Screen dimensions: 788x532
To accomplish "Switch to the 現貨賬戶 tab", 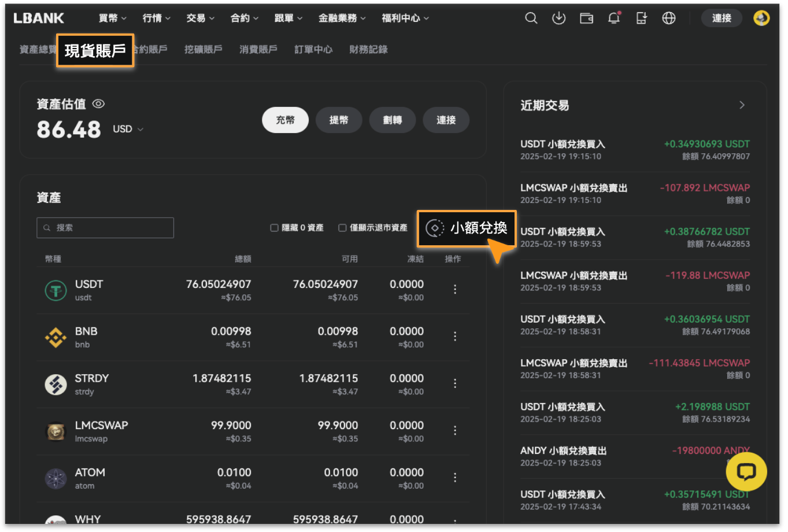I will pyautogui.click(x=95, y=51).
